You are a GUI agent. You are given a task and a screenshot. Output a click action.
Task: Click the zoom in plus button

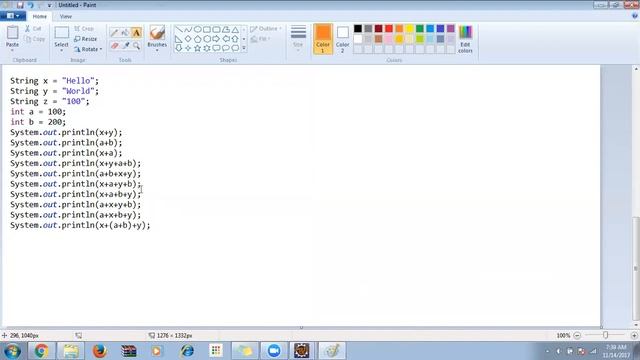point(634,336)
